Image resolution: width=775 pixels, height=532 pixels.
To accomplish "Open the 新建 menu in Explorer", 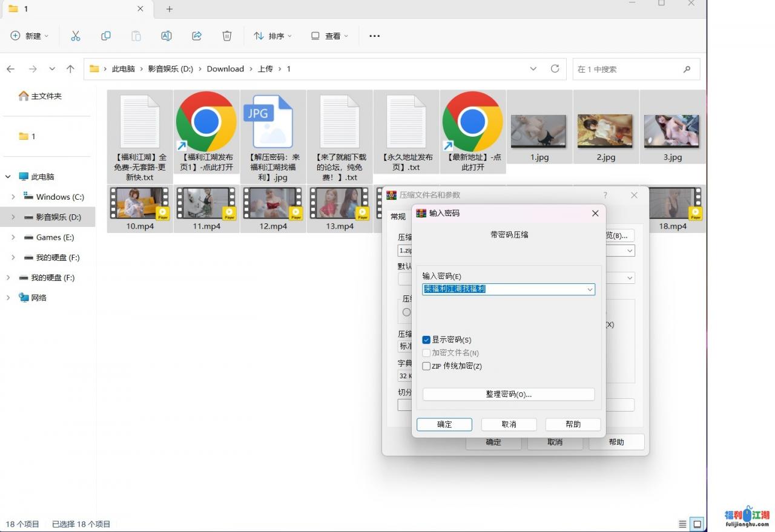I will pyautogui.click(x=29, y=36).
